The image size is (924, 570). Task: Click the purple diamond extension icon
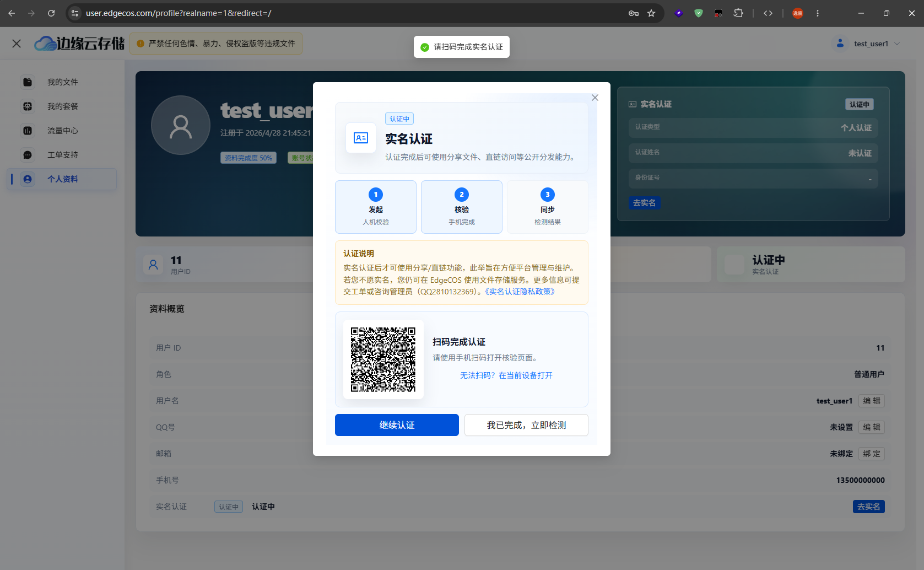click(x=679, y=13)
